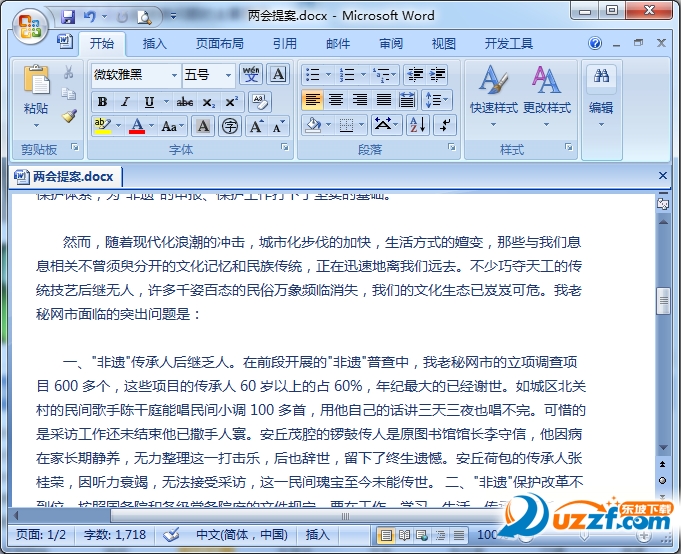Screen dimensions: 681x554
Task: Open the 邮件 tab
Action: click(338, 44)
